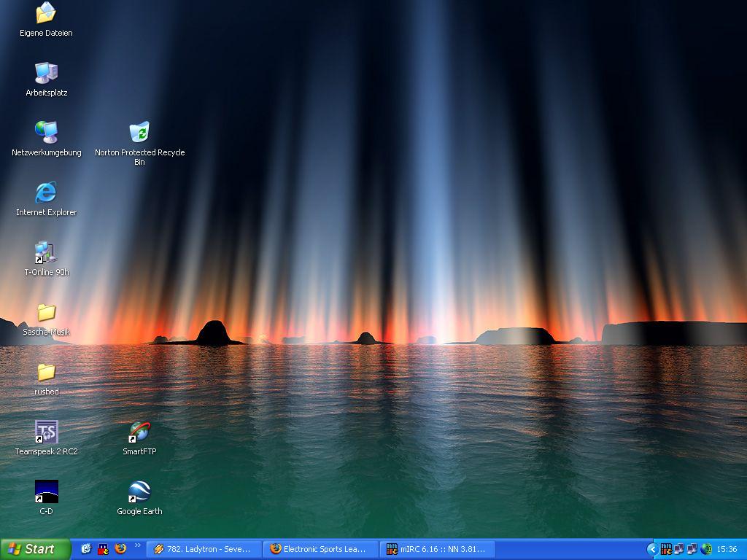The width and height of the screenshot is (747, 560).
Task: Select Norton Protected Recycle Bin icon
Action: click(x=139, y=133)
